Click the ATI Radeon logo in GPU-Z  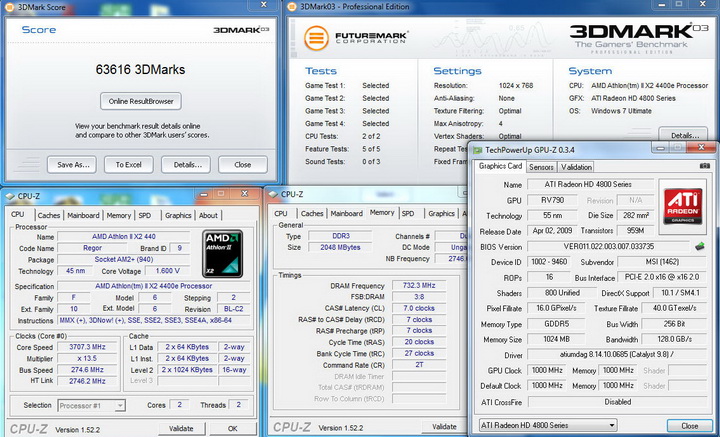tap(682, 206)
